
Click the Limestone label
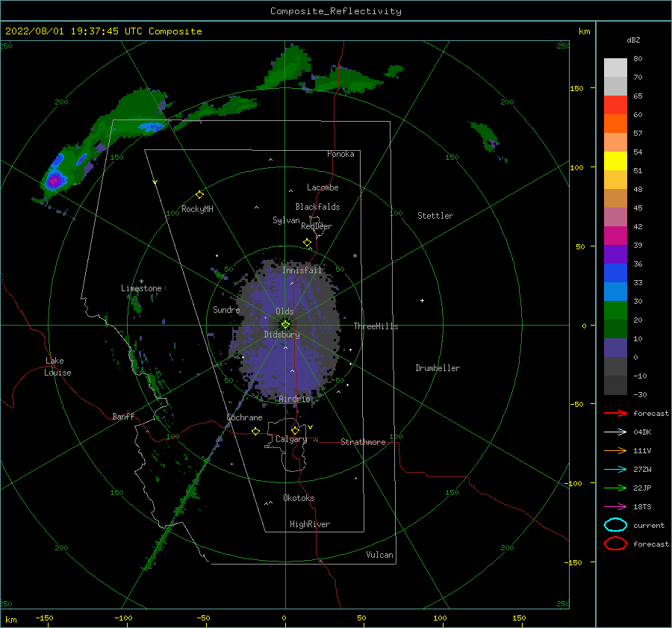tap(141, 288)
